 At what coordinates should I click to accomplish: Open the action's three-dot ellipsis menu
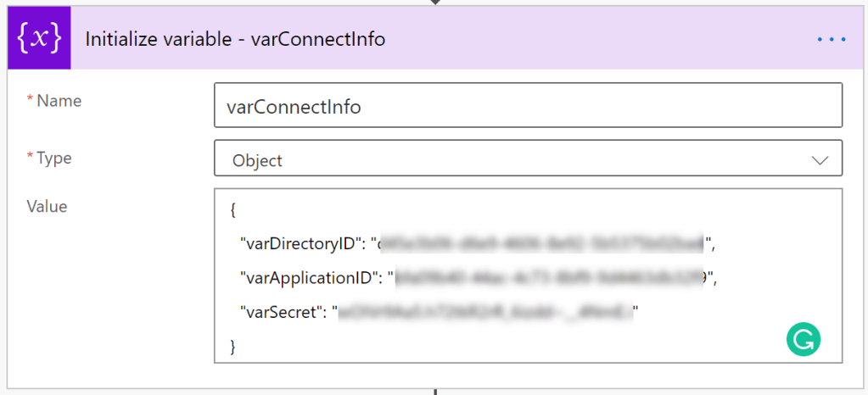[x=832, y=39]
